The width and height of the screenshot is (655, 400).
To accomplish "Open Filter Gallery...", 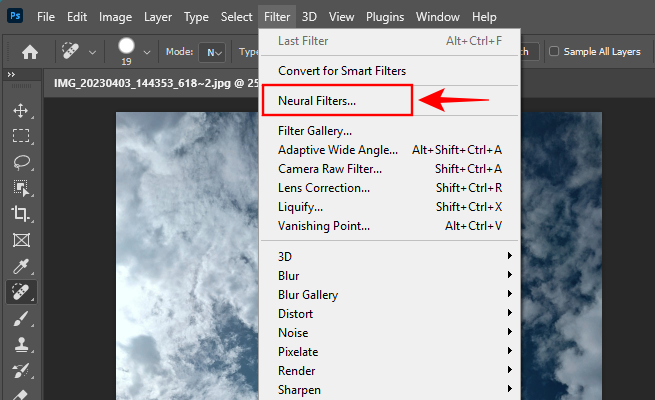I will point(389,131).
